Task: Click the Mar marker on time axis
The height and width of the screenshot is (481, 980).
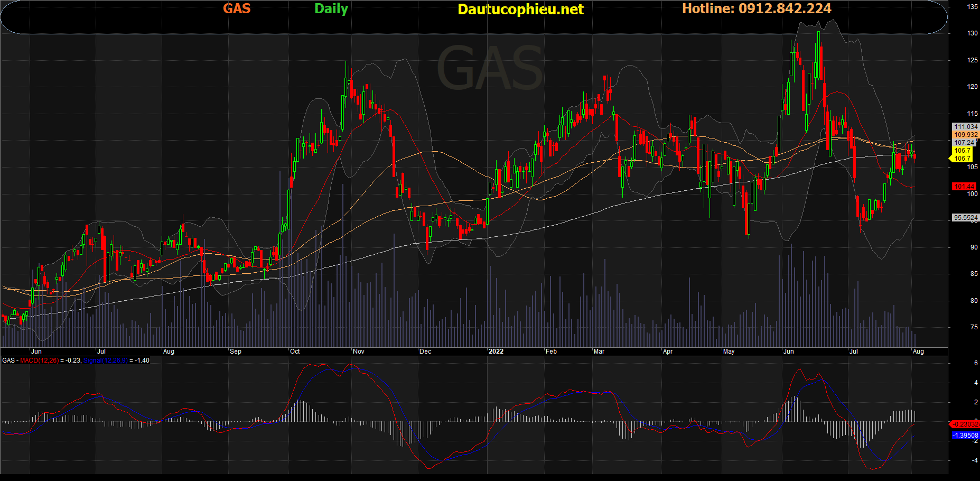Action: 599,351
